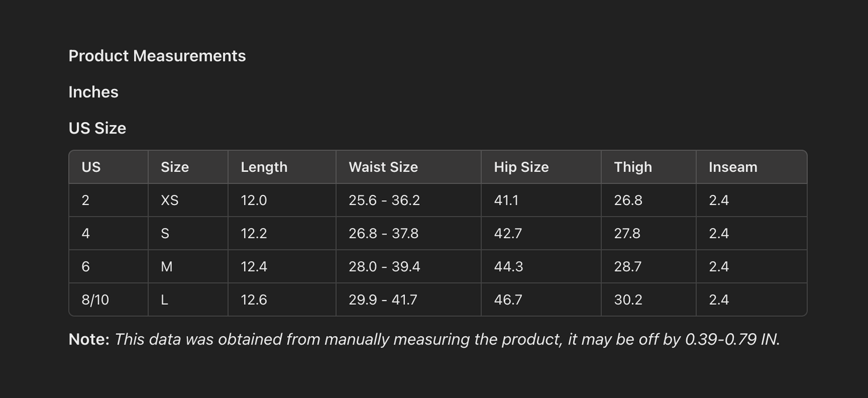The image size is (868, 398).
Task: Click the italic manual measuring disclaimer text
Action: [447, 339]
